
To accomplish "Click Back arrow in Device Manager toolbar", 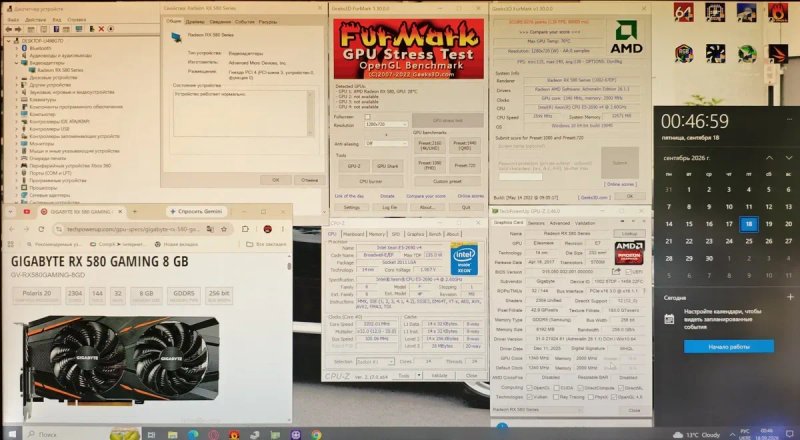I will point(9,29).
